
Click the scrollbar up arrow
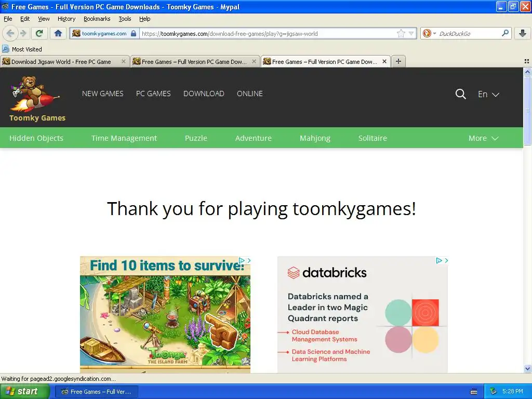527,72
